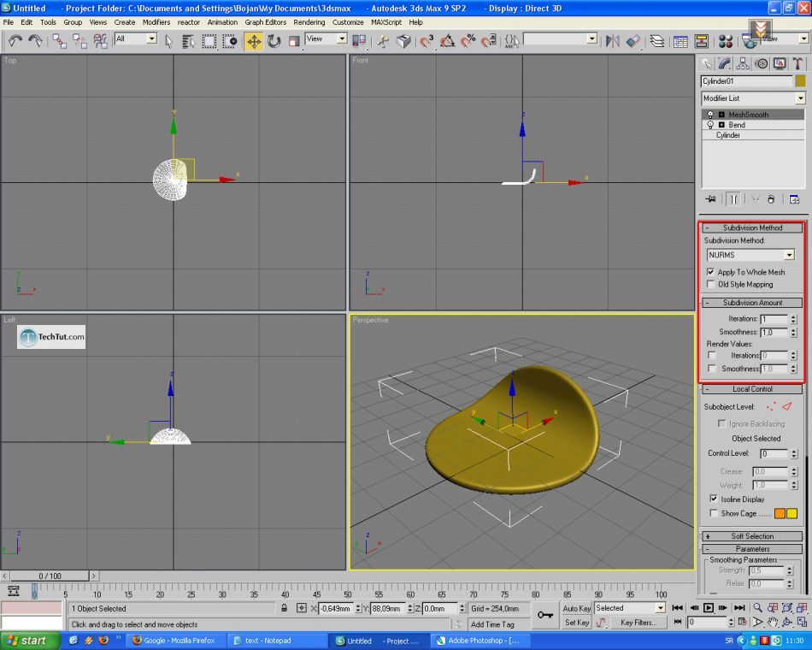Viewport: 812px width, 650px height.
Task: Uncheck Apply To Whole Mesh
Action: click(x=711, y=272)
